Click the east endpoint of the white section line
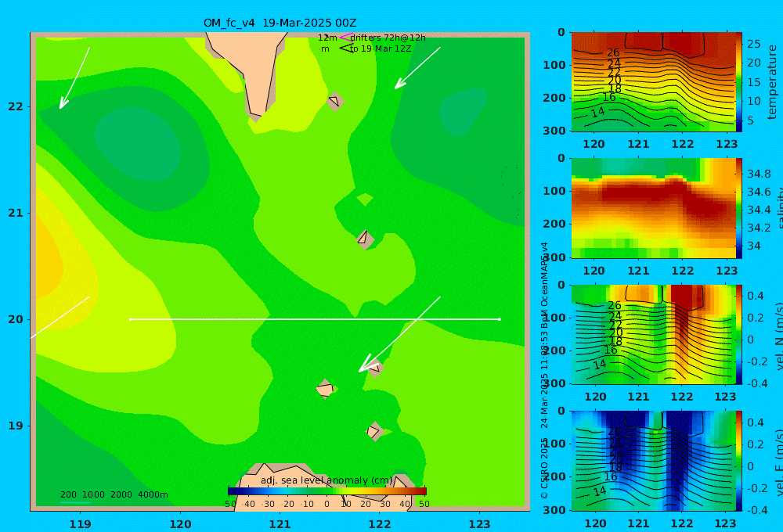 (500, 319)
